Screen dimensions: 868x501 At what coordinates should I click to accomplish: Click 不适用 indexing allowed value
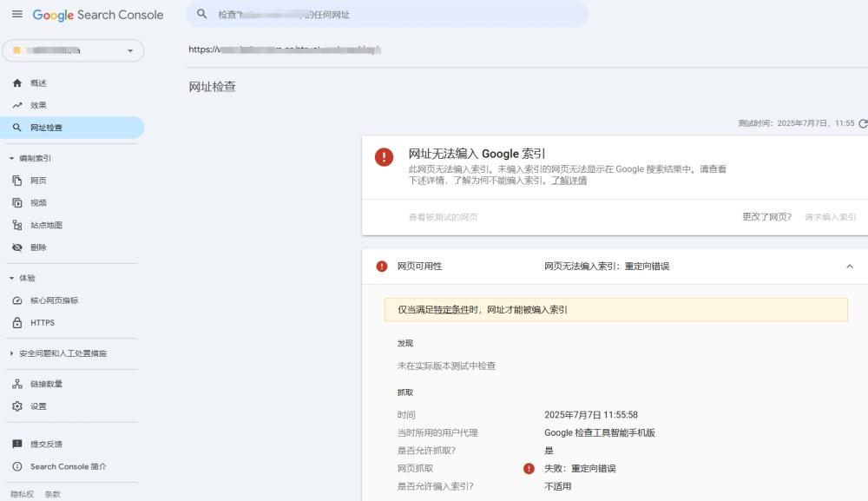click(x=558, y=486)
